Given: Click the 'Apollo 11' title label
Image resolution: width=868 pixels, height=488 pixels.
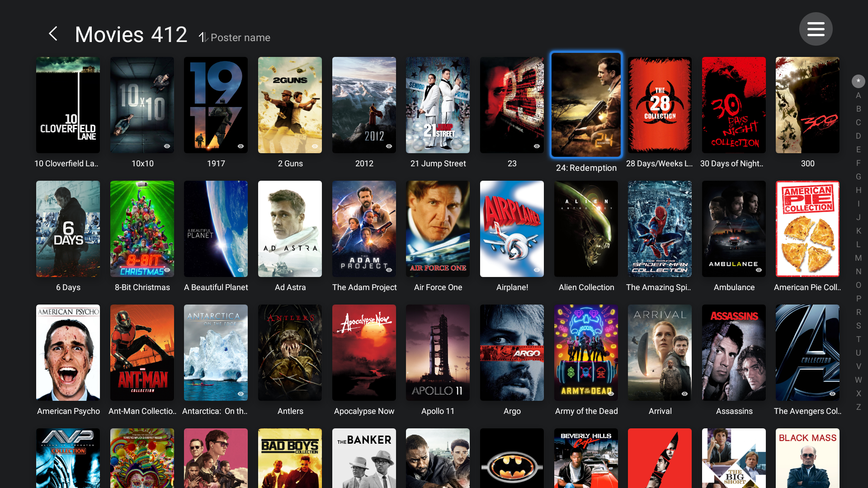Looking at the screenshot, I should point(438,411).
